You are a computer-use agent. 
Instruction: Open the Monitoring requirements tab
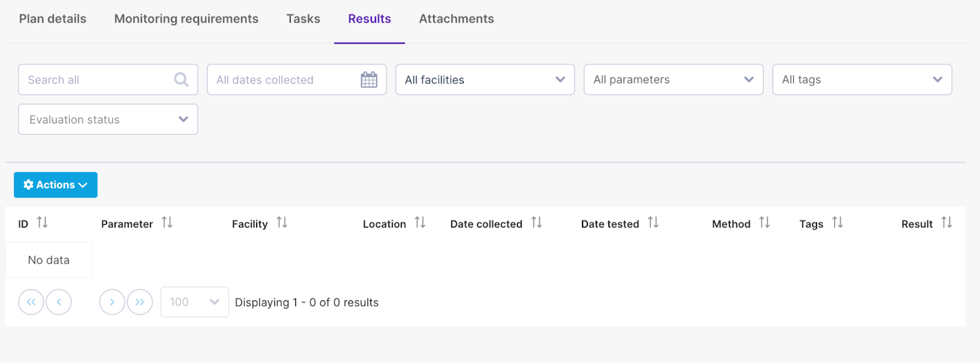click(186, 19)
